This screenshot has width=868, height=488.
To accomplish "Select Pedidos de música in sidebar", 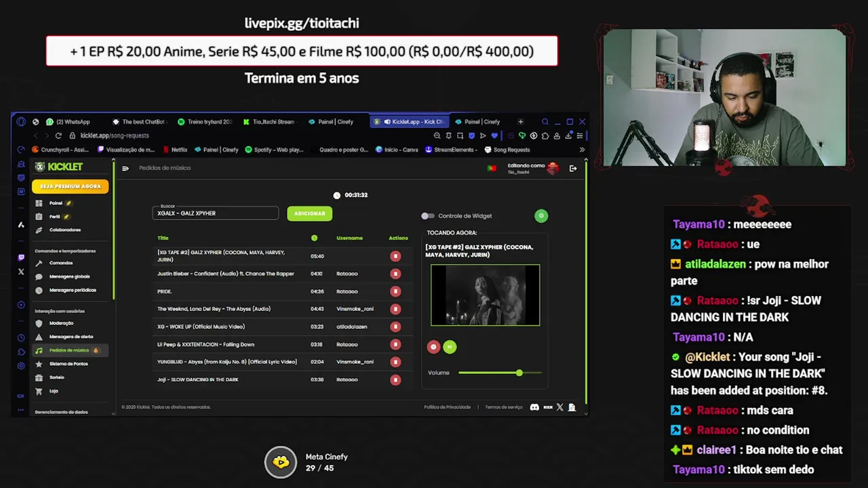I will click(69, 350).
